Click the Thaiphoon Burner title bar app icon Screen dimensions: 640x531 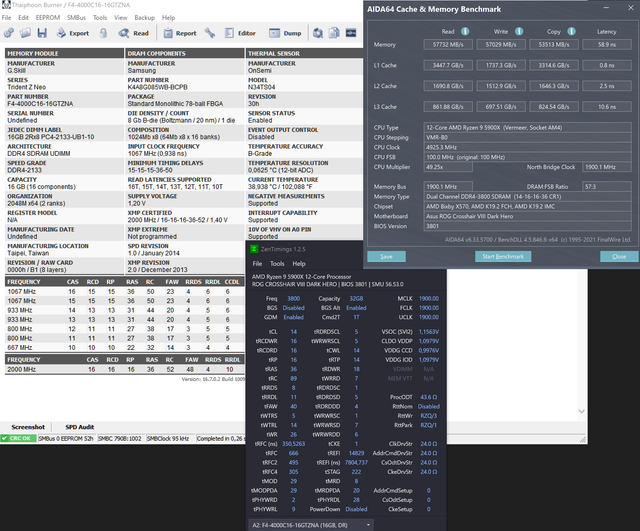[x=6, y=5]
